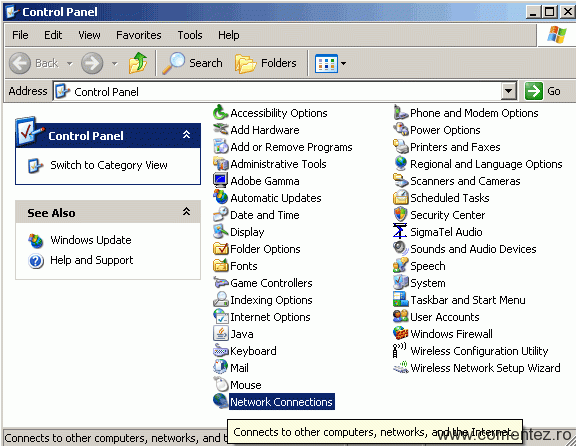
Task: Open the Fonts folder icon
Action: pos(220,265)
